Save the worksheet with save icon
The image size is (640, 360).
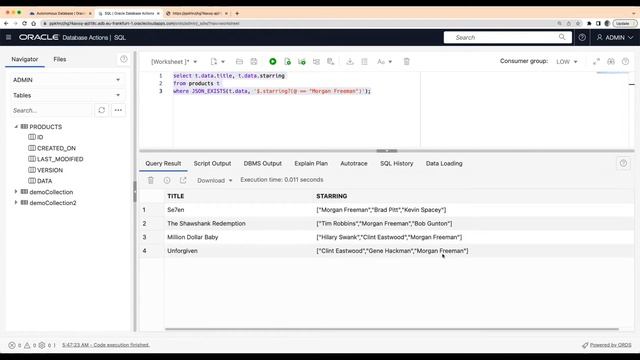(x=254, y=62)
